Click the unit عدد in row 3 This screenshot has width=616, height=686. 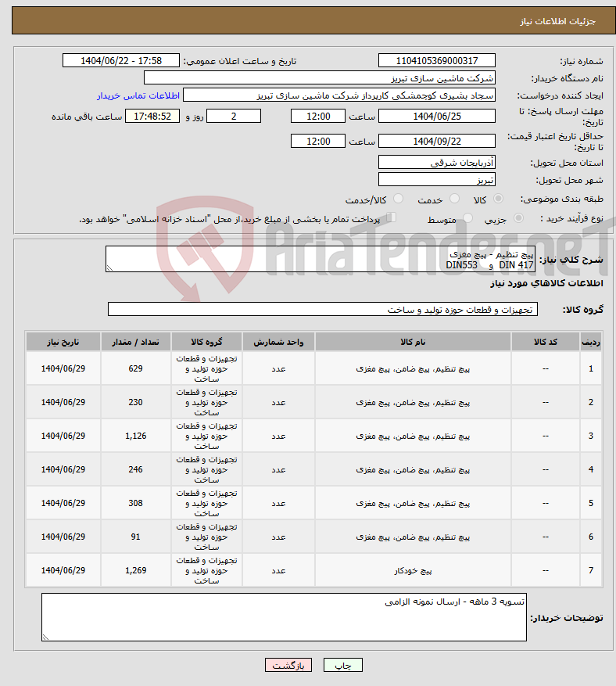tap(278, 436)
